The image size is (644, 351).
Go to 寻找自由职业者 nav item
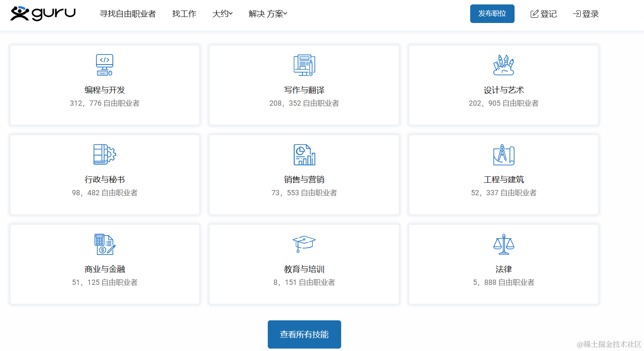(x=127, y=14)
